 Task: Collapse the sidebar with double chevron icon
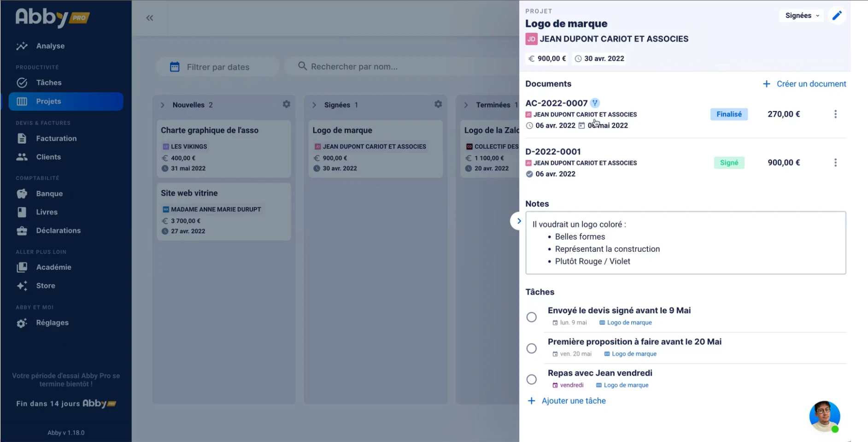coord(150,18)
